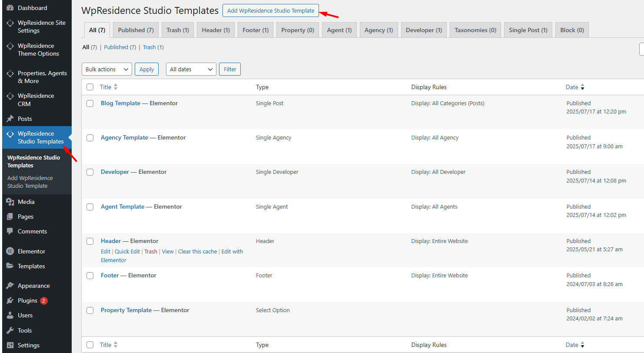The height and width of the screenshot is (353, 644).
Task: Switch to the Agent (1) tab
Action: (x=339, y=30)
